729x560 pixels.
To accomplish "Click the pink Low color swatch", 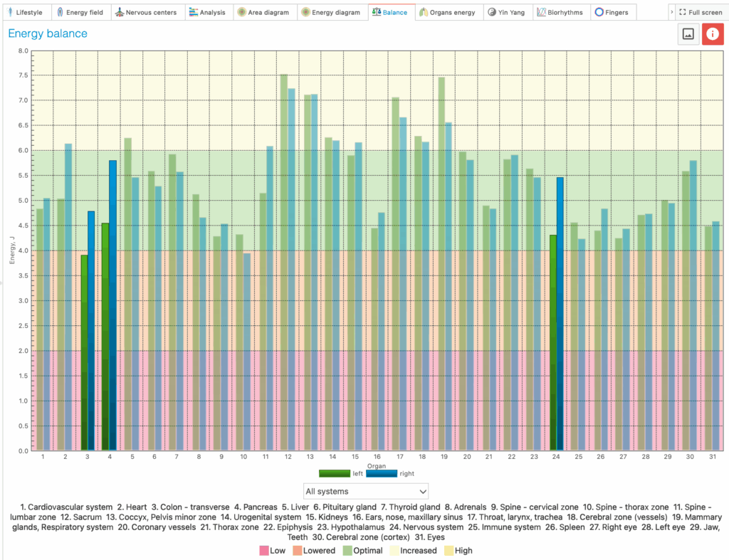I will tap(264, 550).
